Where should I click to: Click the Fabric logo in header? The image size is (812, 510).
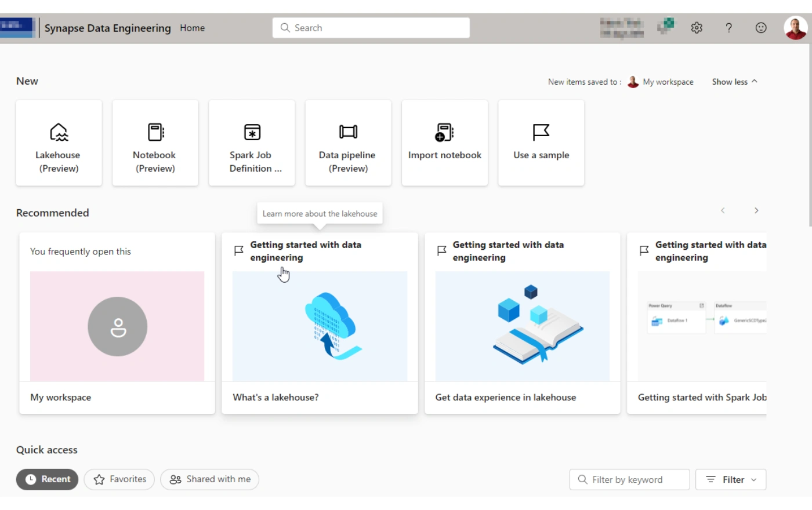click(17, 27)
